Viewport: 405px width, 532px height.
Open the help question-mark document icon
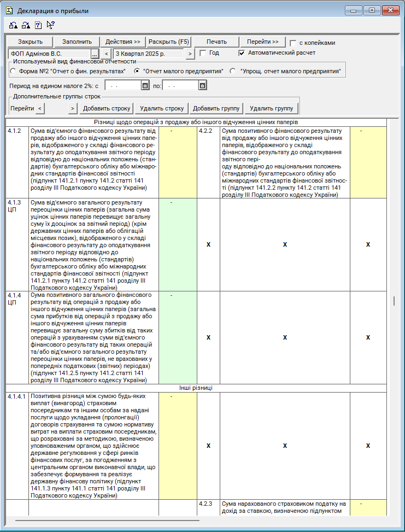coord(38,25)
